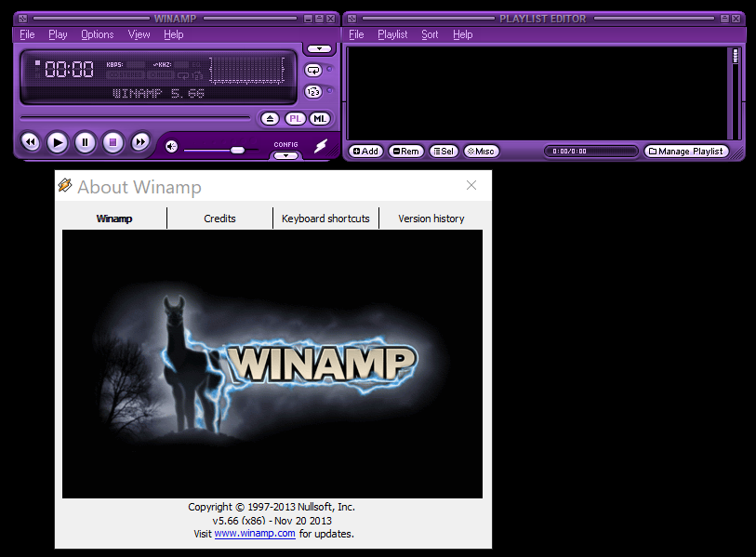Open the Play menu
Screen dimensions: 756x557
click(58, 34)
